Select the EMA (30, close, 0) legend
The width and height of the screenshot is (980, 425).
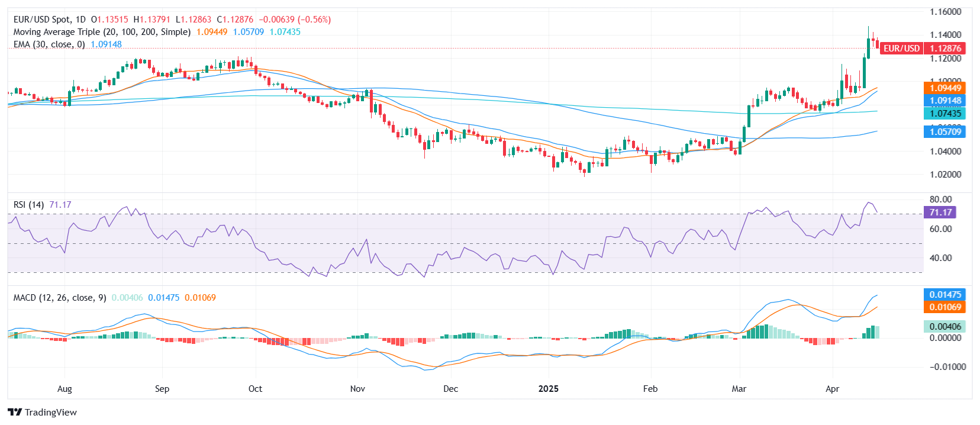click(x=49, y=44)
